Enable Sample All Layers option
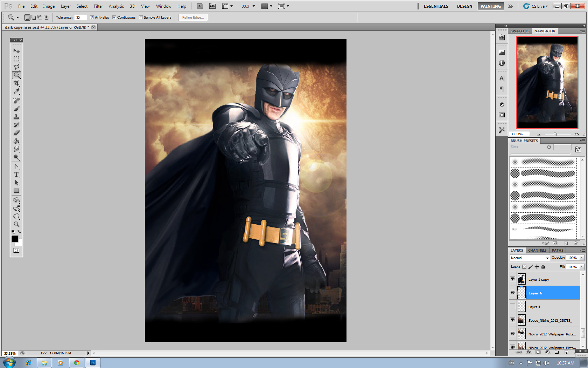The height and width of the screenshot is (368, 588). (141, 17)
